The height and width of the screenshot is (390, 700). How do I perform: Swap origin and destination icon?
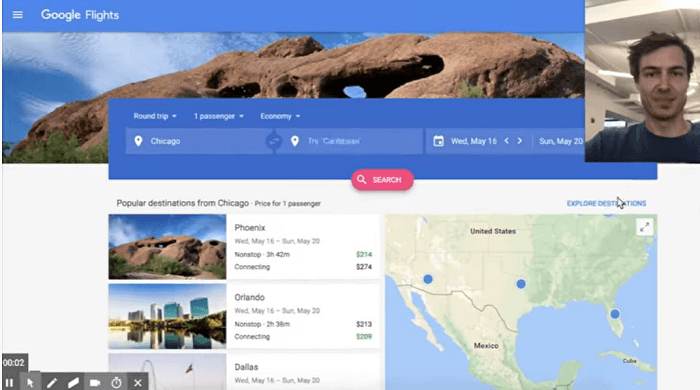coord(274,141)
